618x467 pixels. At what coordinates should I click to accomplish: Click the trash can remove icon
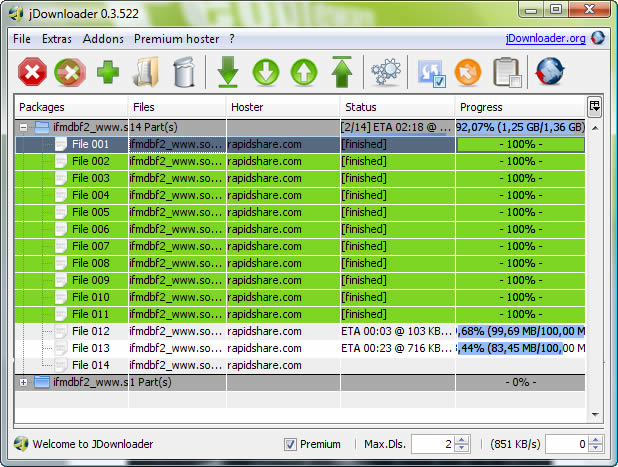click(x=184, y=72)
